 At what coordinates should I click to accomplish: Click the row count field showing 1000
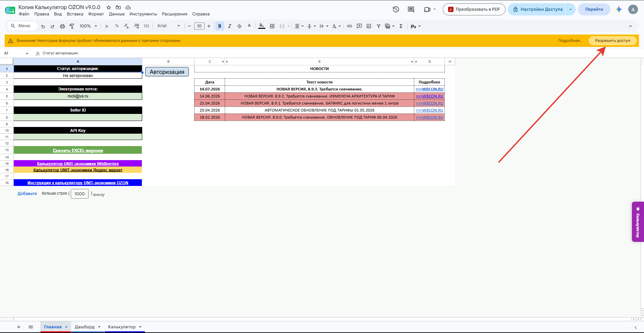[79, 194]
